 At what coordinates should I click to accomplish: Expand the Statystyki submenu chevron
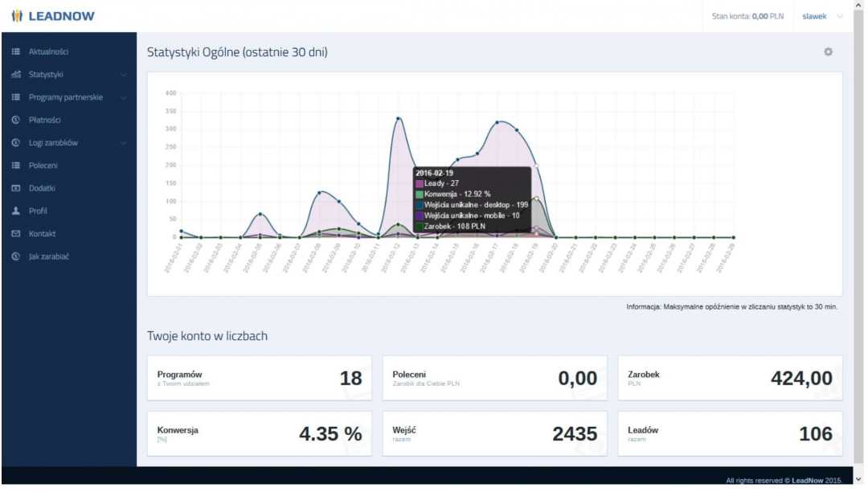click(123, 75)
